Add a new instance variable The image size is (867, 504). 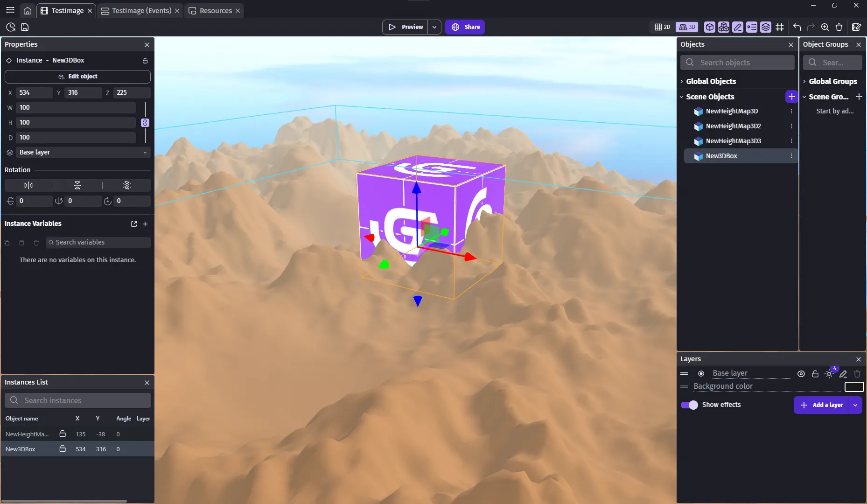click(x=145, y=224)
